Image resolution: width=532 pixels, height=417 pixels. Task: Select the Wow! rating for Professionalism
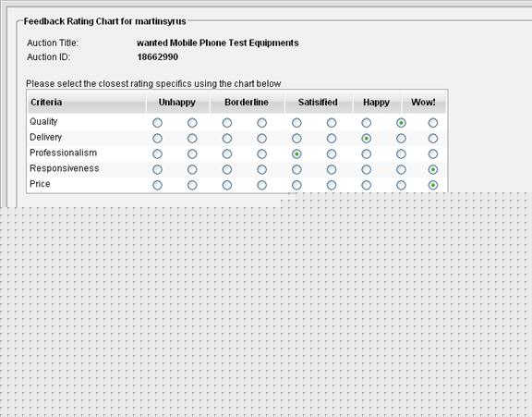click(x=432, y=153)
